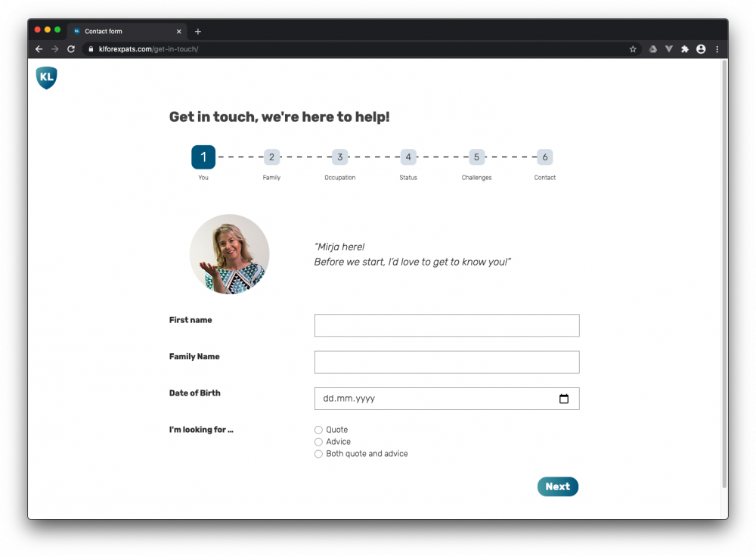Focus the Family Name text field

(447, 362)
